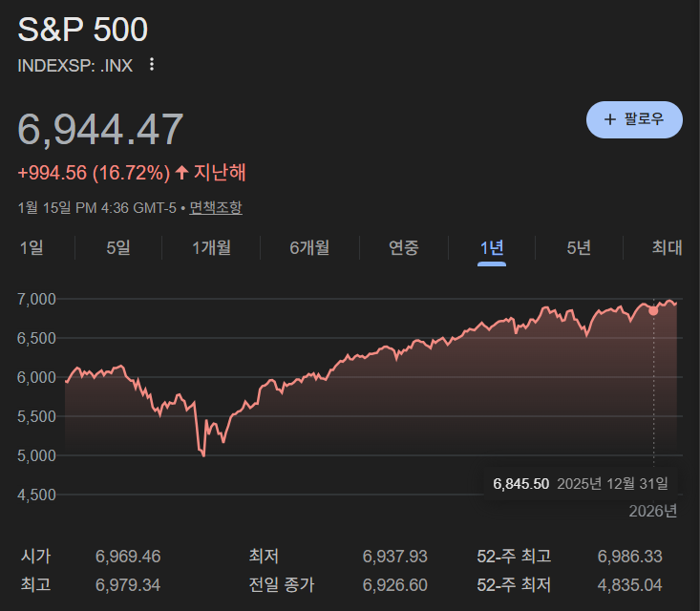Click the red upward change arrow
700x611 pixels.
[x=181, y=173]
